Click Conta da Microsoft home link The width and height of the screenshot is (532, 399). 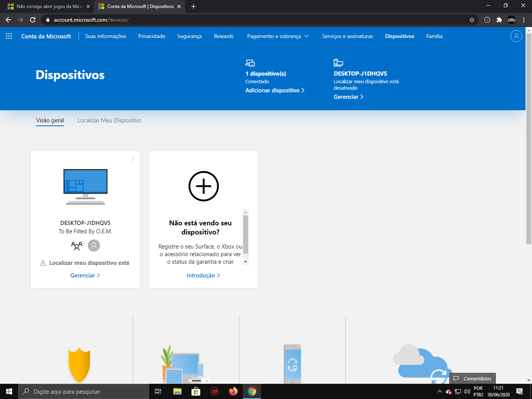click(x=46, y=36)
